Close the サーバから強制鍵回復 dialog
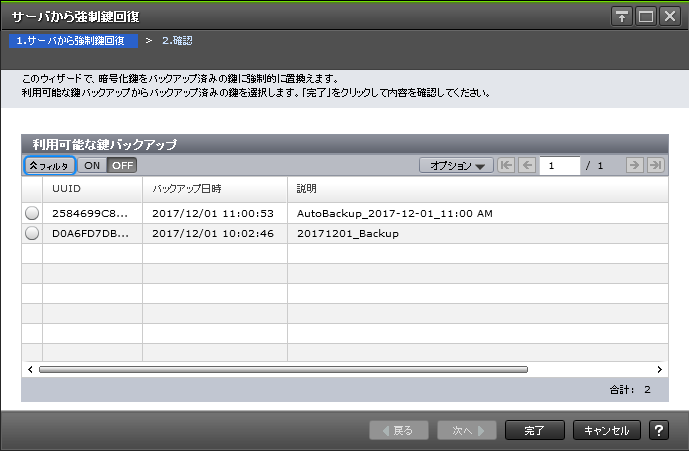Image resolution: width=689 pixels, height=451 pixels. [670, 17]
